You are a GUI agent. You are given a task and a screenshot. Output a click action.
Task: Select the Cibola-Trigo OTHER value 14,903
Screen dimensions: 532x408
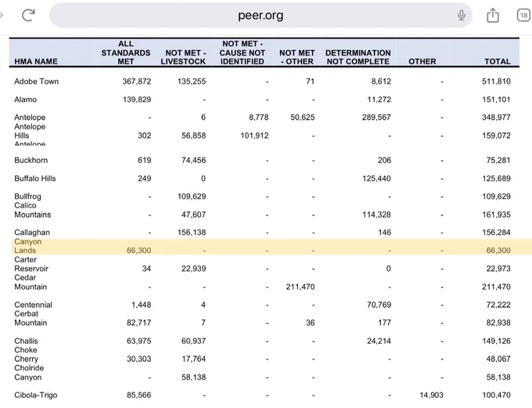[x=431, y=395]
